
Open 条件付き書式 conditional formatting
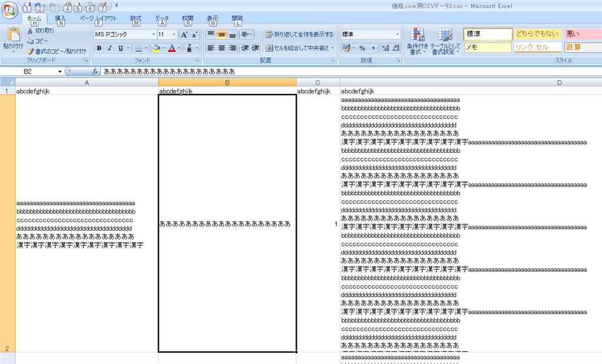click(x=417, y=41)
